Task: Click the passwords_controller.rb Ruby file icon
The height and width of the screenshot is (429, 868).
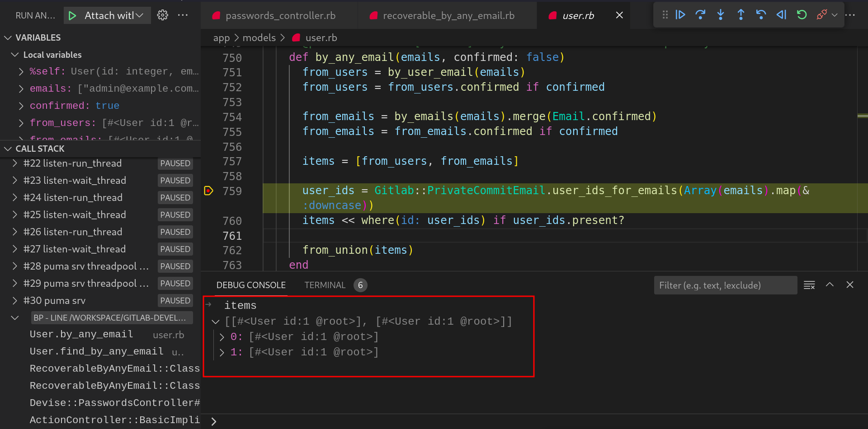Action: pyautogui.click(x=216, y=16)
